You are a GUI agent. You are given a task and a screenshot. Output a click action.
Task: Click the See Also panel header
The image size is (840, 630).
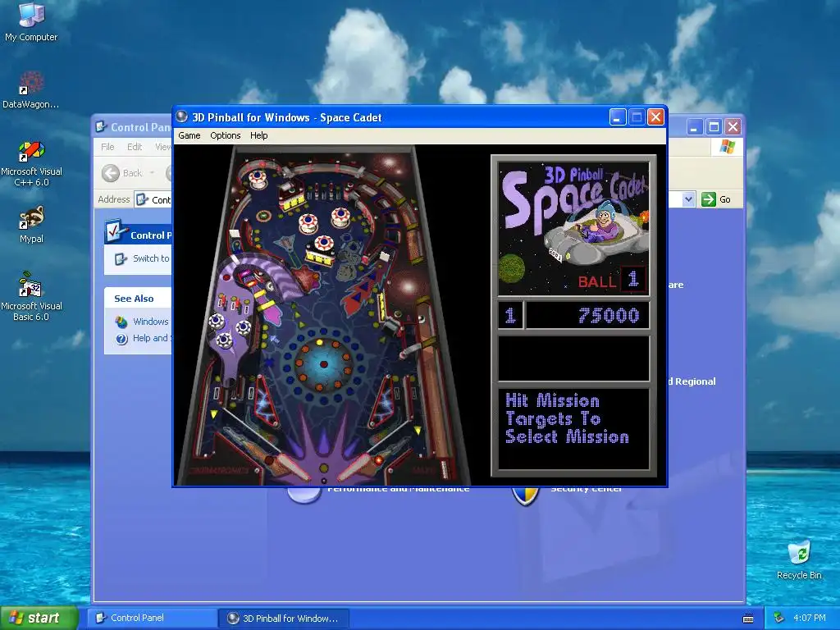click(137, 299)
